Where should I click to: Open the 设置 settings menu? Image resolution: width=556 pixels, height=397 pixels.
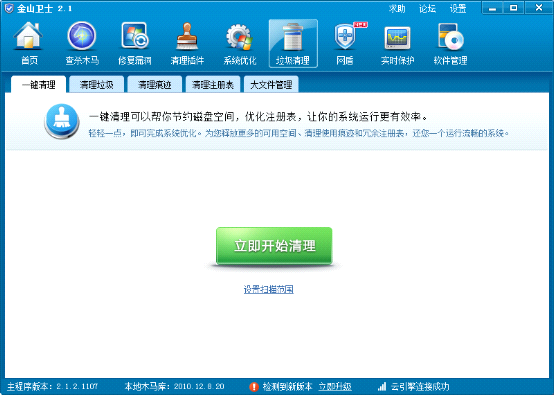(458, 9)
